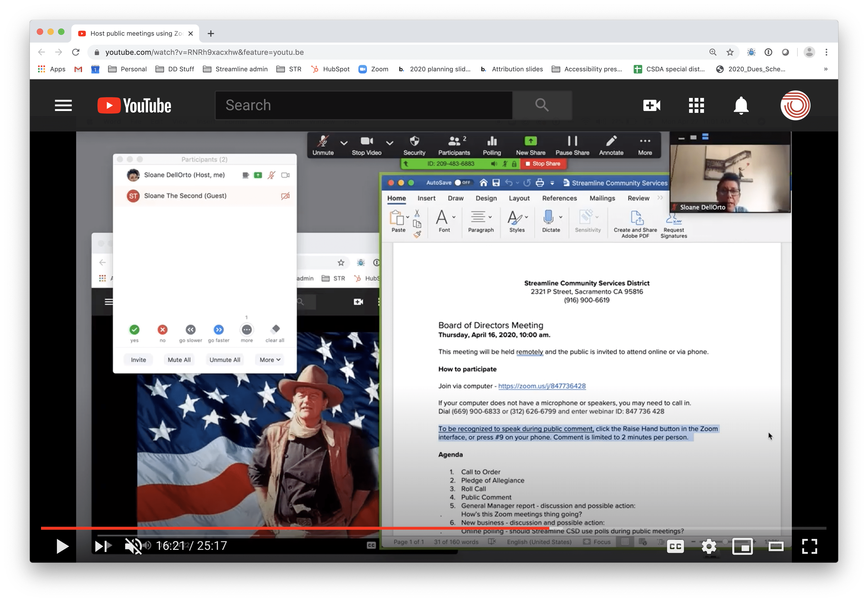Click the Zoom Security shield icon
The width and height of the screenshot is (868, 602).
tap(414, 141)
